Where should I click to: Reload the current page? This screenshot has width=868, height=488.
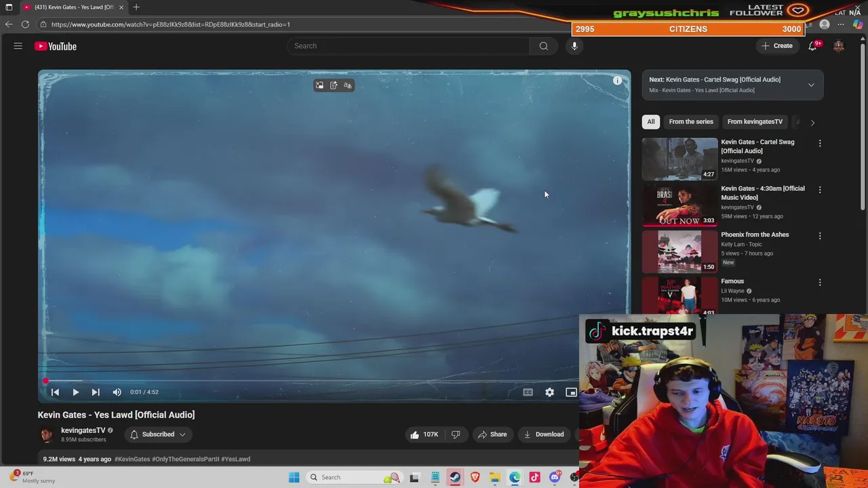click(25, 24)
